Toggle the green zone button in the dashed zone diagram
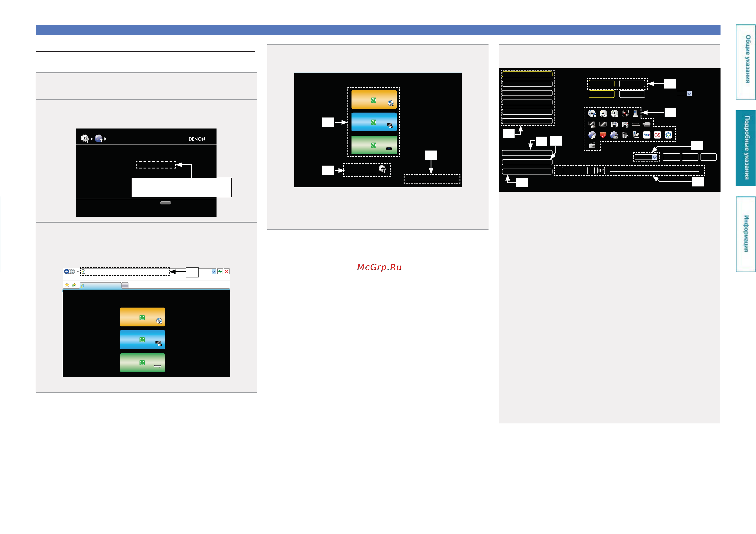Screen dimensions: 756x534 (x=374, y=145)
